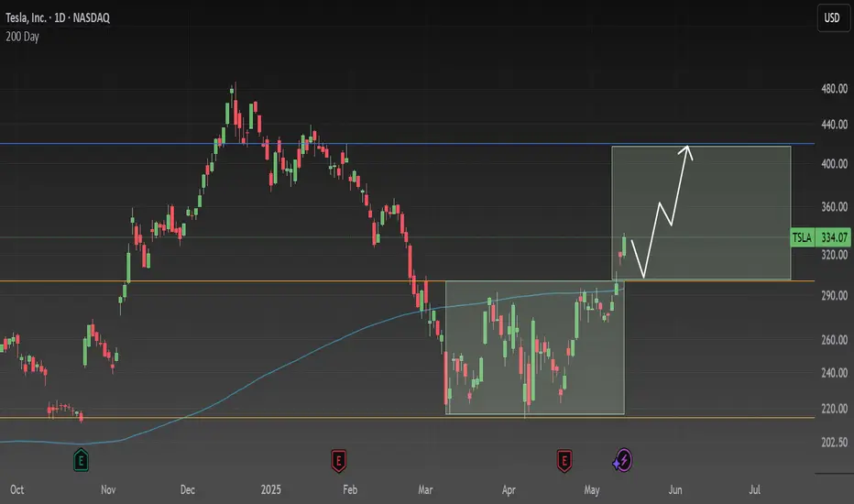Click the Nov label on time axis
Image resolution: width=854 pixels, height=504 pixels.
(x=108, y=489)
